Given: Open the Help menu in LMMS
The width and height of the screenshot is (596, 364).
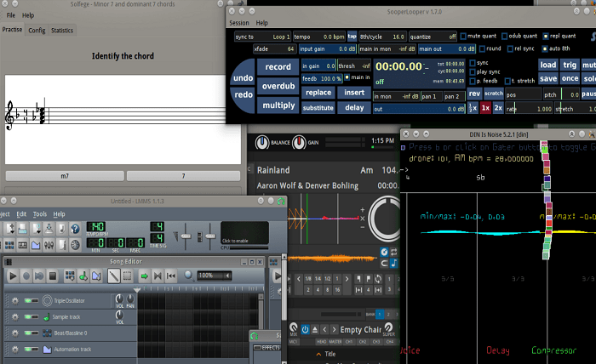Looking at the screenshot, I should coord(59,214).
